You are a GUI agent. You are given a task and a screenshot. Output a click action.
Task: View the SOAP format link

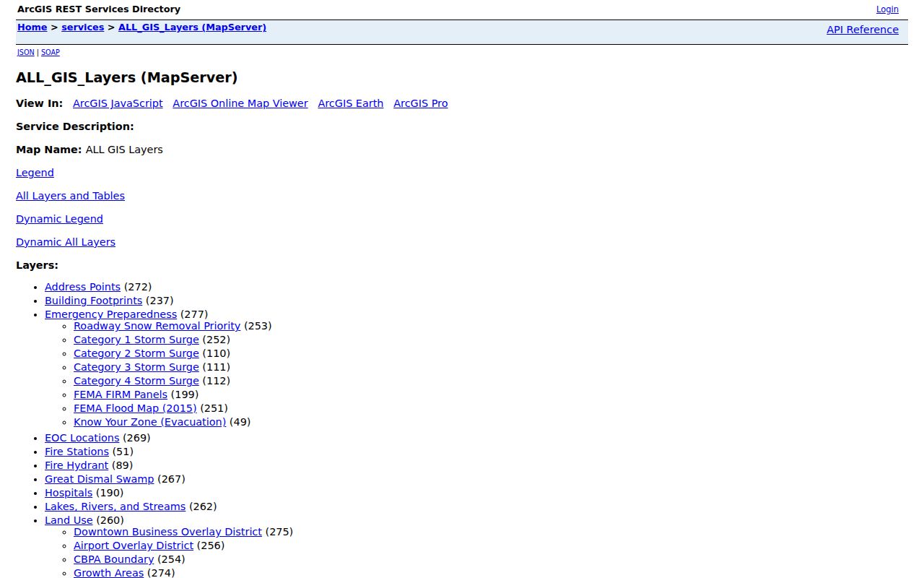pyautogui.click(x=51, y=52)
